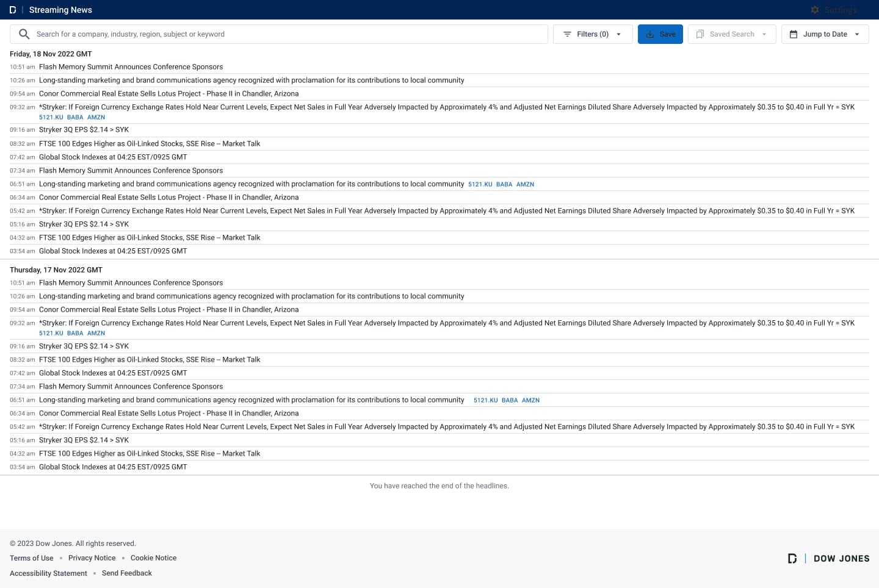This screenshot has width=879, height=588.
Task: Expand the Jump to Date dropdown arrow
Action: (x=857, y=34)
